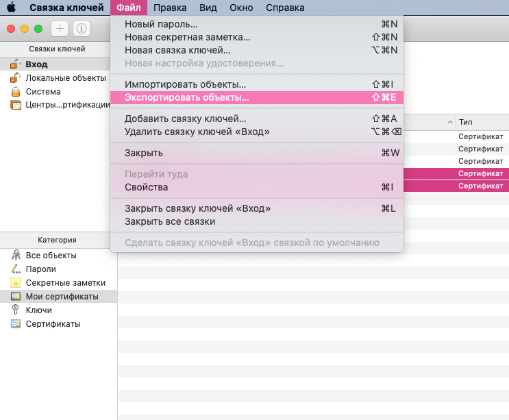The height and width of the screenshot is (420, 509).
Task: Click the first highlighted Сертификат row
Action: (x=456, y=173)
